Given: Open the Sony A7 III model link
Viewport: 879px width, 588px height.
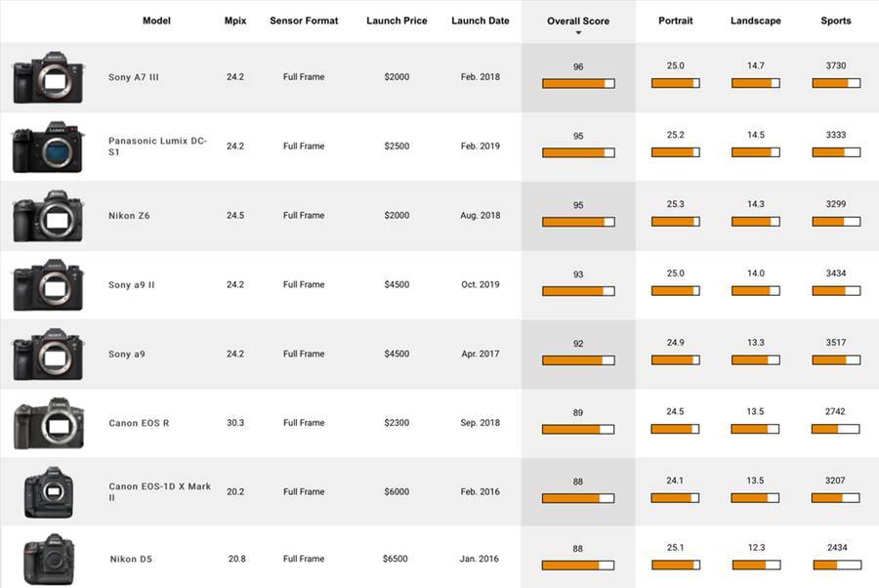Looking at the screenshot, I should [134, 77].
